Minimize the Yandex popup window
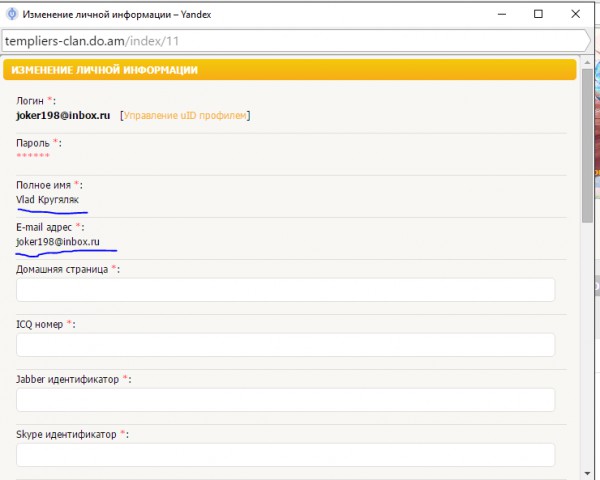 [502, 14]
